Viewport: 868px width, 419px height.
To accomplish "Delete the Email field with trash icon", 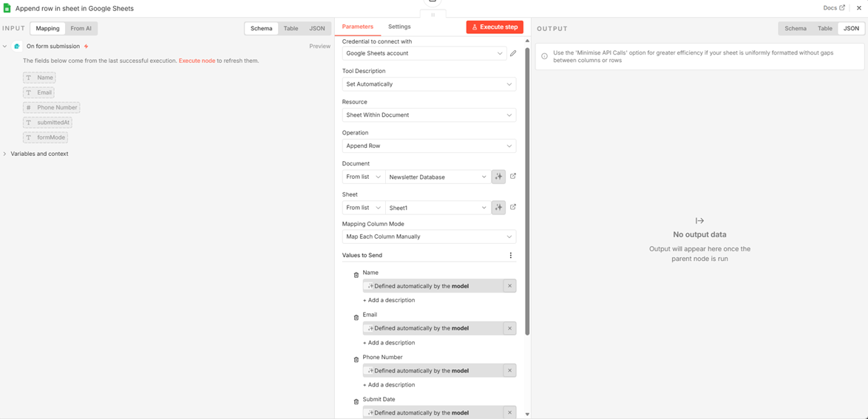I will coord(356,317).
